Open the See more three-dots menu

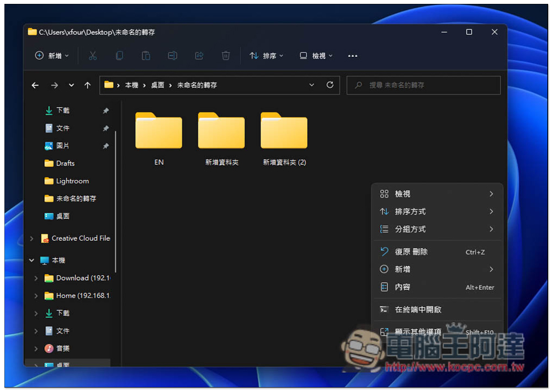(x=353, y=56)
